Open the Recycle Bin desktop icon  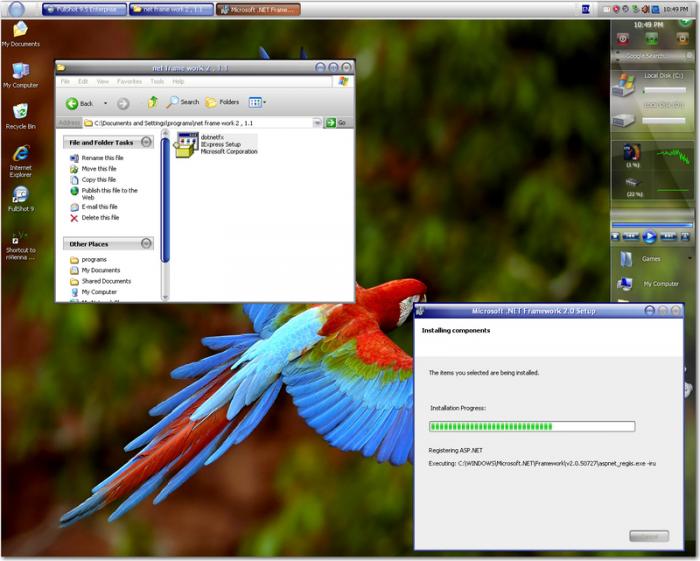pyautogui.click(x=21, y=116)
